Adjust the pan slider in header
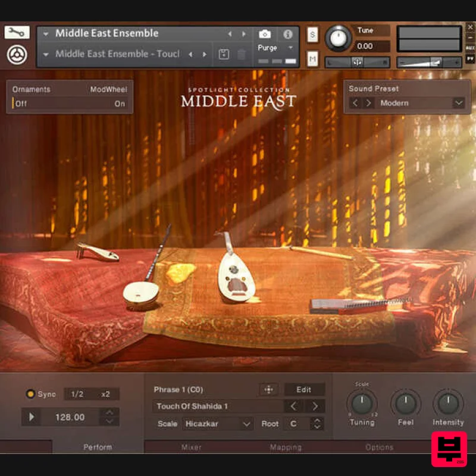Screen dimensions: 476x476 pyautogui.click(x=358, y=62)
